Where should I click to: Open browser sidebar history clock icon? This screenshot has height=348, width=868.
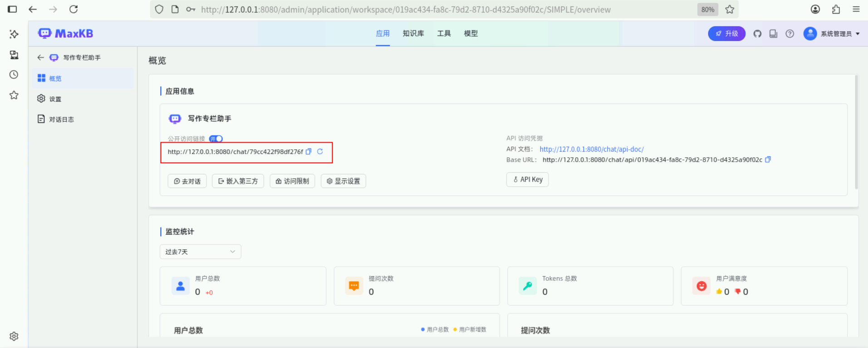coord(14,75)
